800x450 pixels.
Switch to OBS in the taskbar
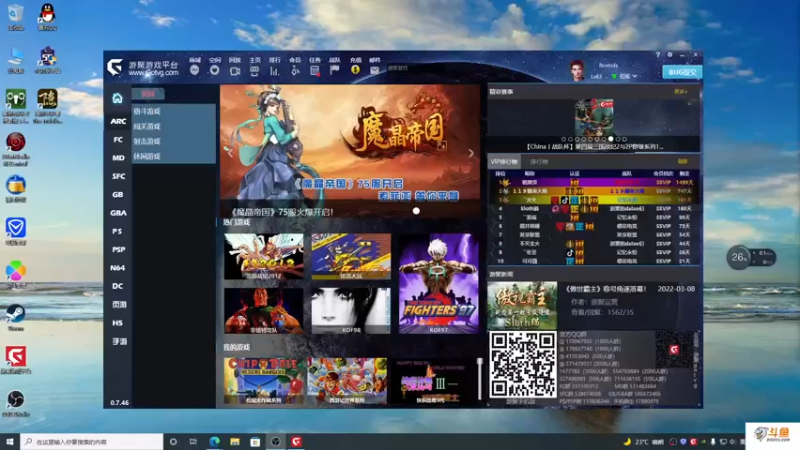coord(276,441)
